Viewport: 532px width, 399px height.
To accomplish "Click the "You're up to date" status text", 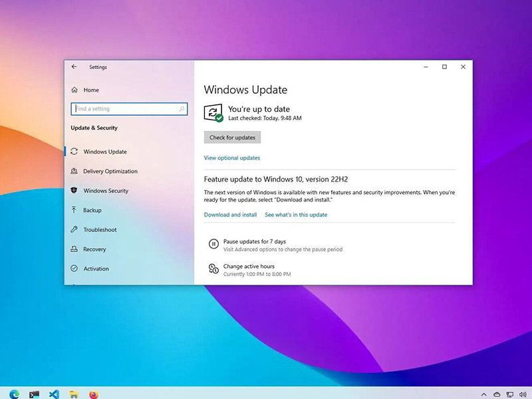I will pyautogui.click(x=259, y=109).
